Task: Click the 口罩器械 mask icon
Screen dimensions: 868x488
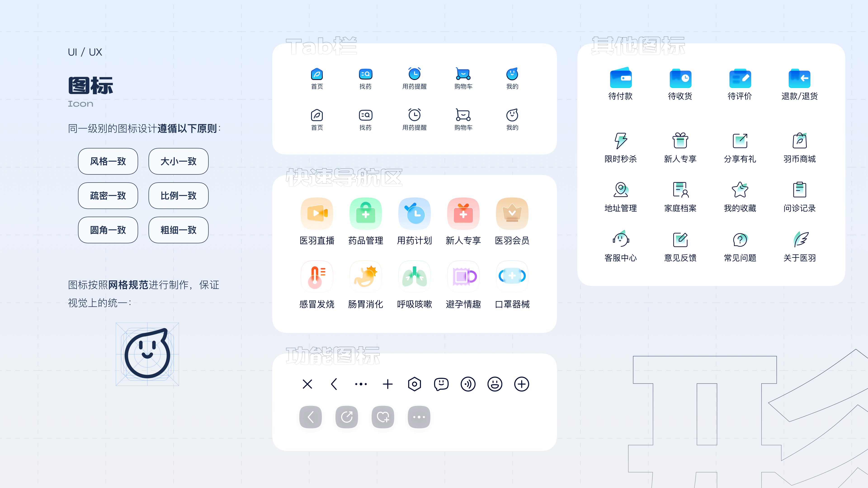Action: click(x=512, y=276)
